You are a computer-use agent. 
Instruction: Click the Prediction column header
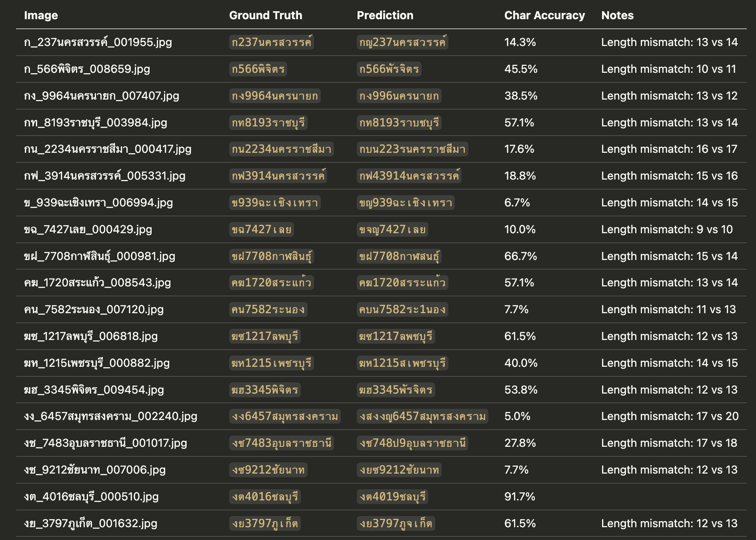(385, 15)
